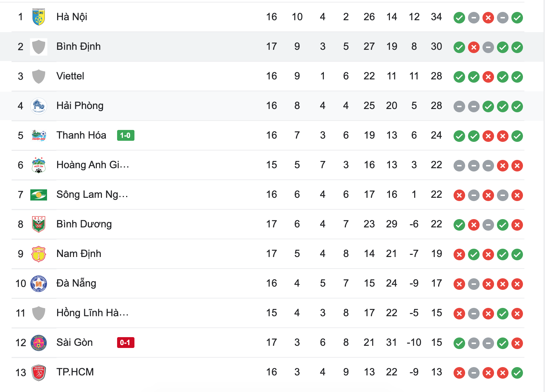Click Thanh Hóa's green 1-0 score badge
This screenshot has height=392, width=545.
point(125,135)
